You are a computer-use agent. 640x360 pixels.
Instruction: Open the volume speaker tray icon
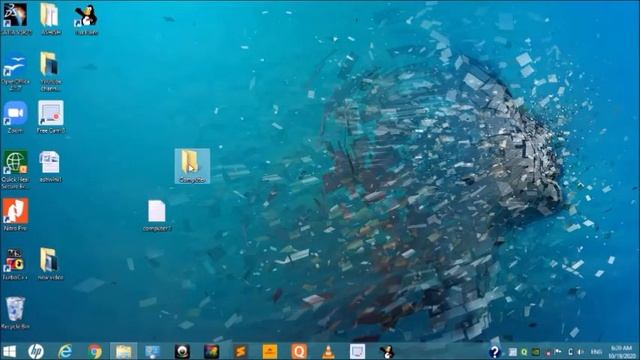pyautogui.click(x=580, y=352)
